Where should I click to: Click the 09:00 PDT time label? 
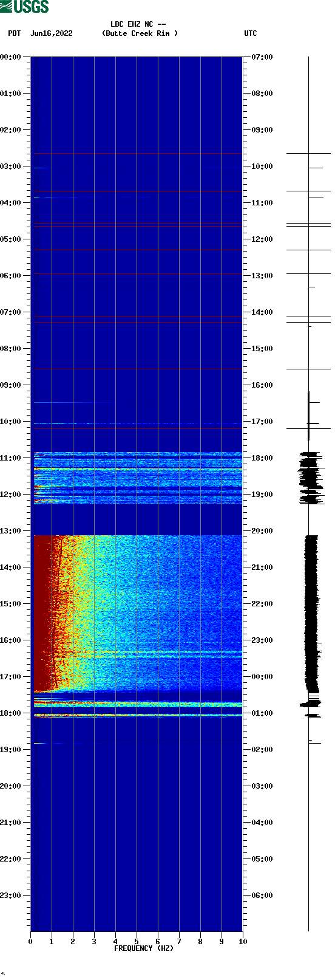(x=11, y=385)
